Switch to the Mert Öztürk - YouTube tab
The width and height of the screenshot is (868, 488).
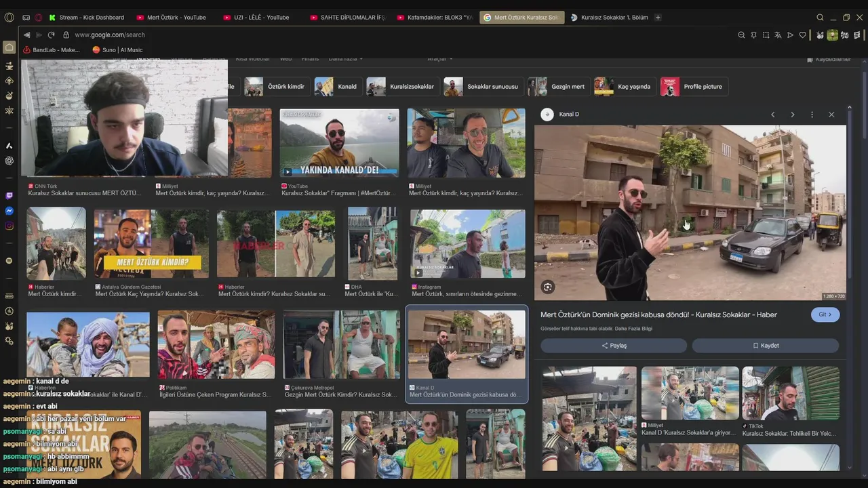172,18
